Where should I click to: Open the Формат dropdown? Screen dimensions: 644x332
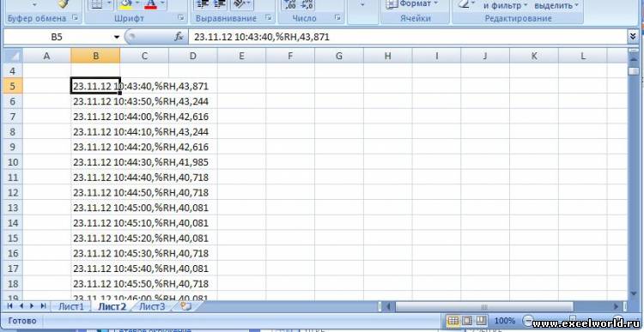pos(413,4)
